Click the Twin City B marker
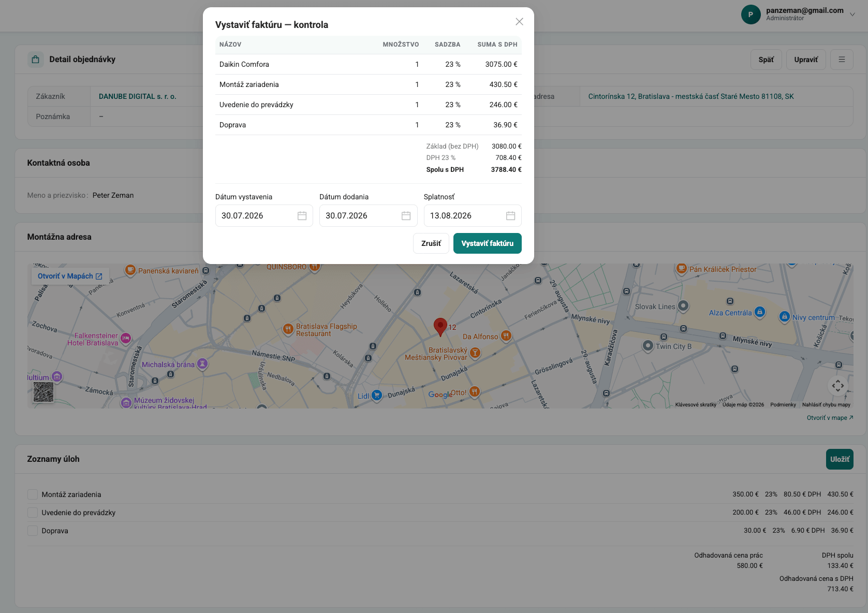Viewport: 868px width, 613px height. [x=648, y=345]
